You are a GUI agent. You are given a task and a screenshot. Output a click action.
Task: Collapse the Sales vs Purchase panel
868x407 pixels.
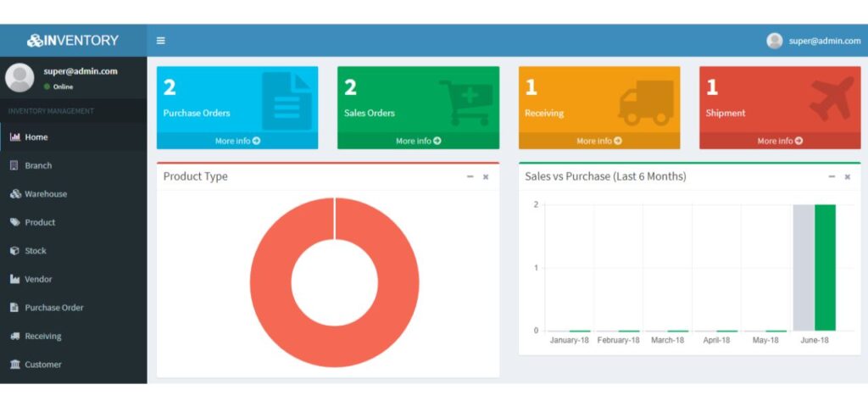tap(832, 176)
